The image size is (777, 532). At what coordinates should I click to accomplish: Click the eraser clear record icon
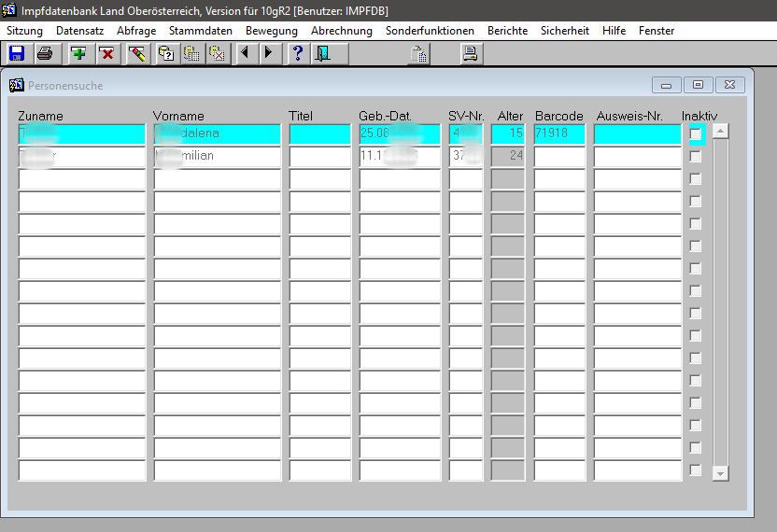(137, 53)
